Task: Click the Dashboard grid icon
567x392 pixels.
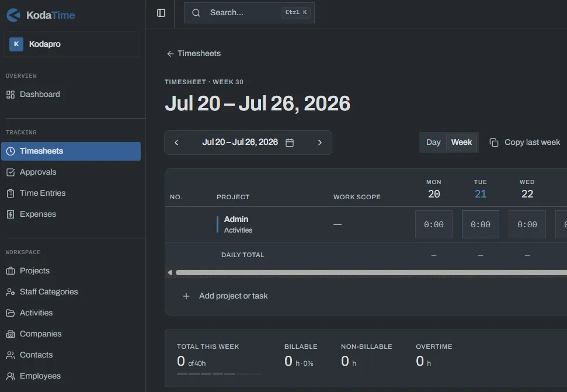Action: click(x=11, y=95)
